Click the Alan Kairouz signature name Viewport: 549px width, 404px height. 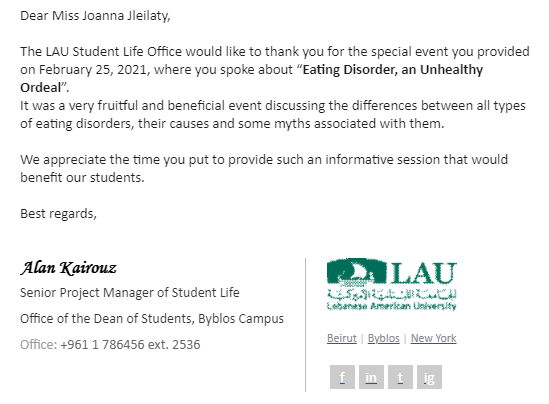[x=68, y=268]
